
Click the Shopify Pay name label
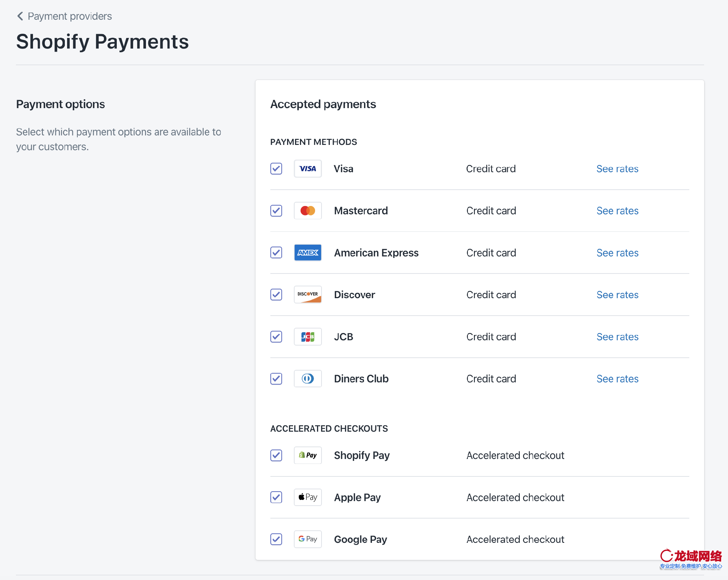point(362,455)
